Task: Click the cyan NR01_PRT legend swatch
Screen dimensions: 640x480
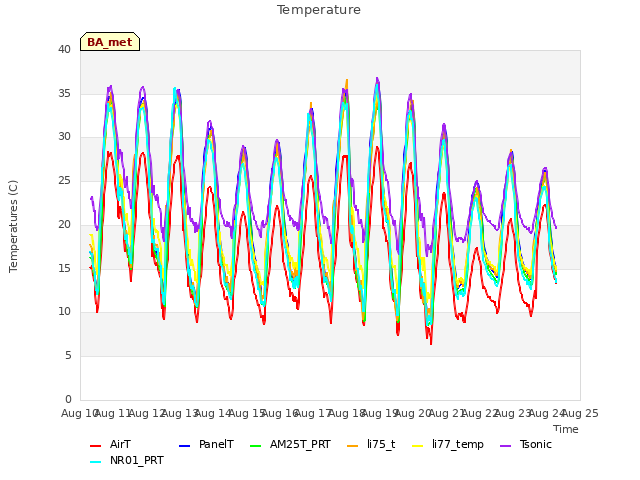Action: coord(96,462)
